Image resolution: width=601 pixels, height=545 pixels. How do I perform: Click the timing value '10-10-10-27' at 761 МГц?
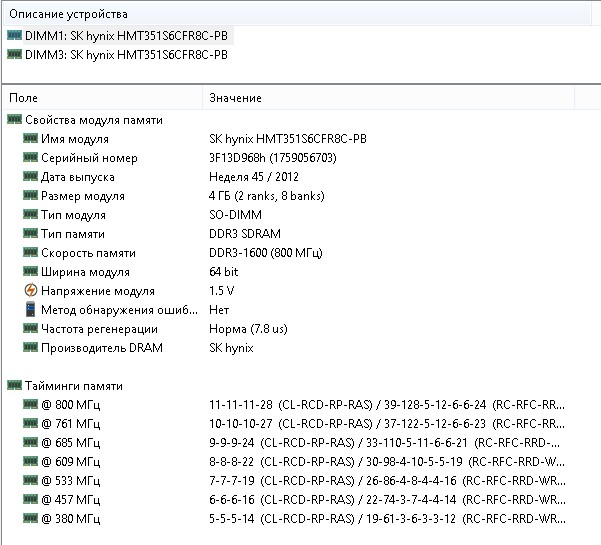click(x=241, y=424)
